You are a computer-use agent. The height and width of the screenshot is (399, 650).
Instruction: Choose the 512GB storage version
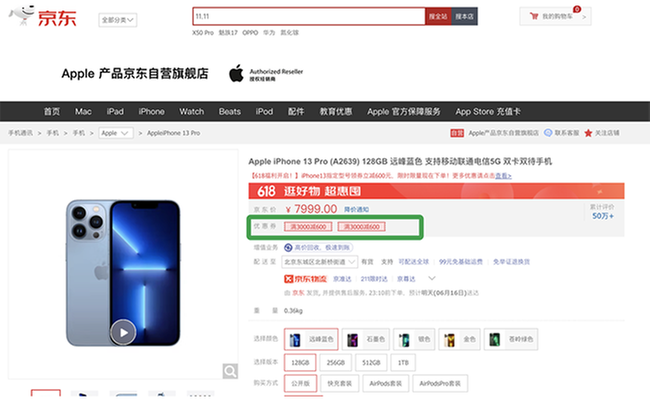371,363
